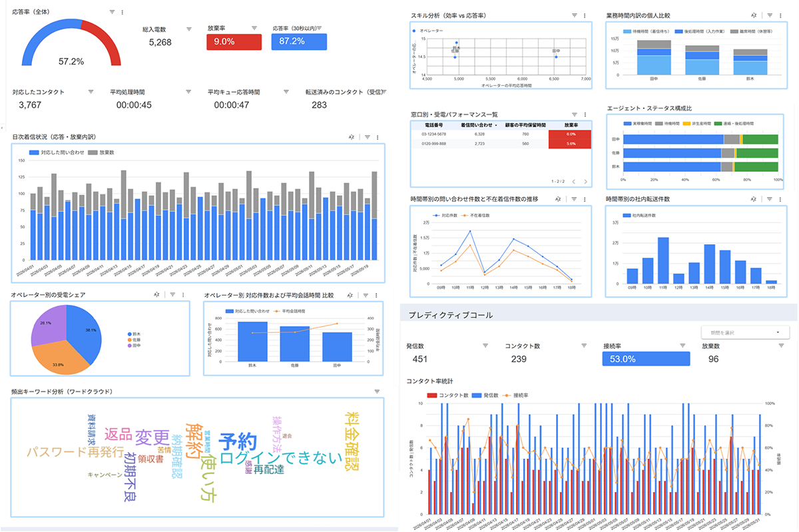Viewport: 799px width, 532px height.
Task: Click filter icon beside 放棄率 scorecard
Action: click(255, 28)
